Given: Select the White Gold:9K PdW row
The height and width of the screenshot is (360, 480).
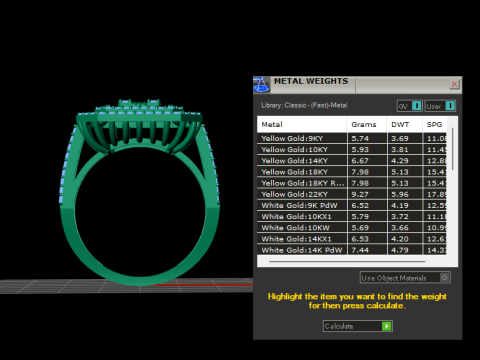Looking at the screenshot, I should [x=352, y=205].
